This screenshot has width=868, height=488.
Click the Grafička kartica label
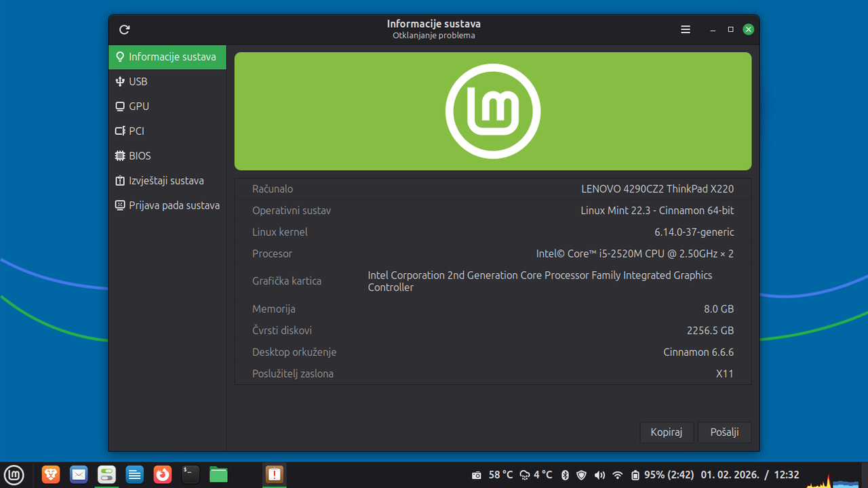pyautogui.click(x=287, y=281)
